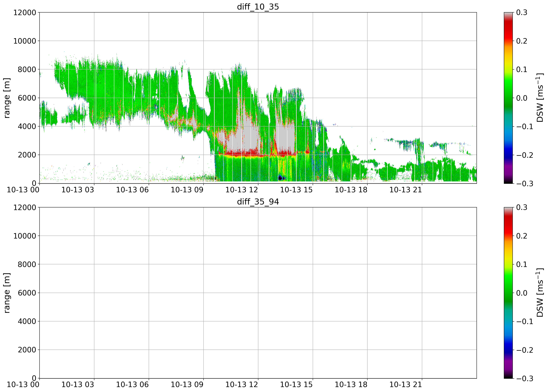
Task: Click the 10-13 12 time label under diff_35_94
Action: tap(242, 385)
